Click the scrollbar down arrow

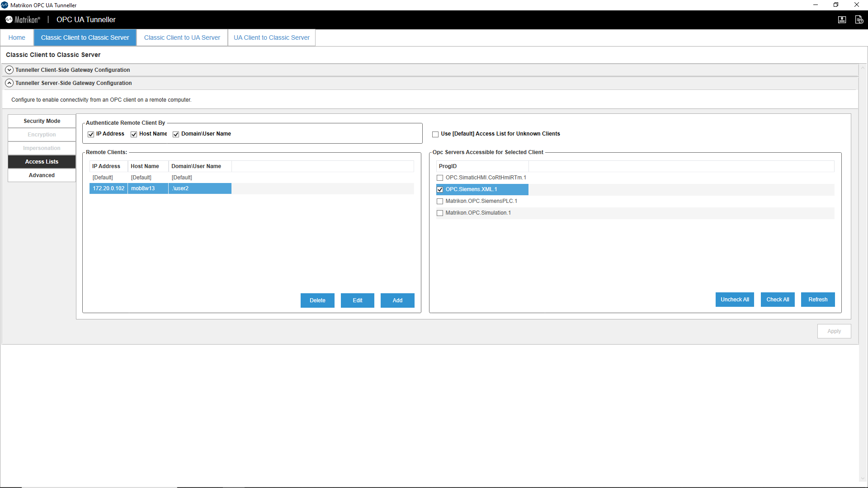click(863, 479)
